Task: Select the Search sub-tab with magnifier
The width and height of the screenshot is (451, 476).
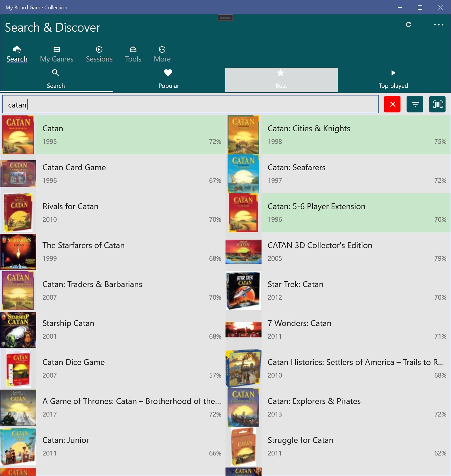Action: click(x=56, y=80)
